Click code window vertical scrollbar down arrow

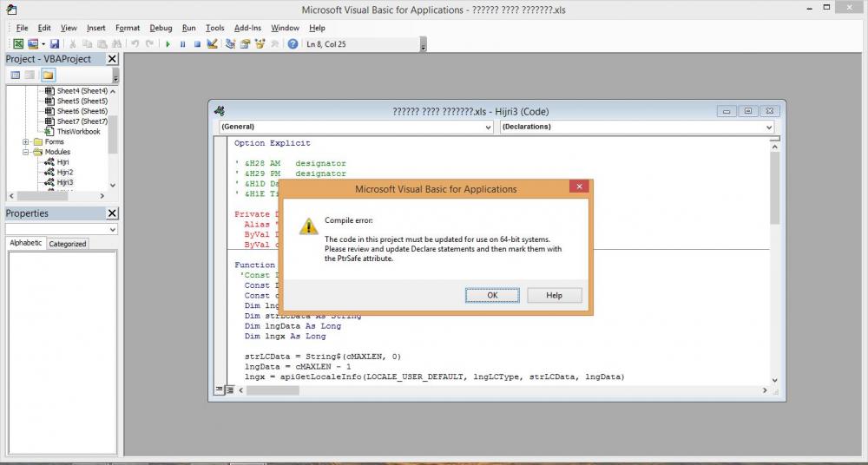[x=774, y=380]
